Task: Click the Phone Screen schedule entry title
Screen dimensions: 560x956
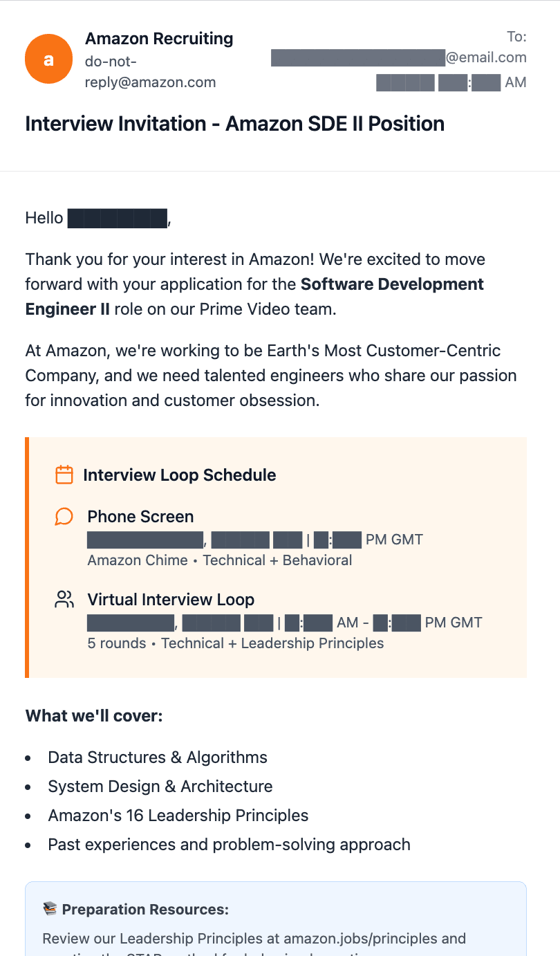Action: (140, 517)
